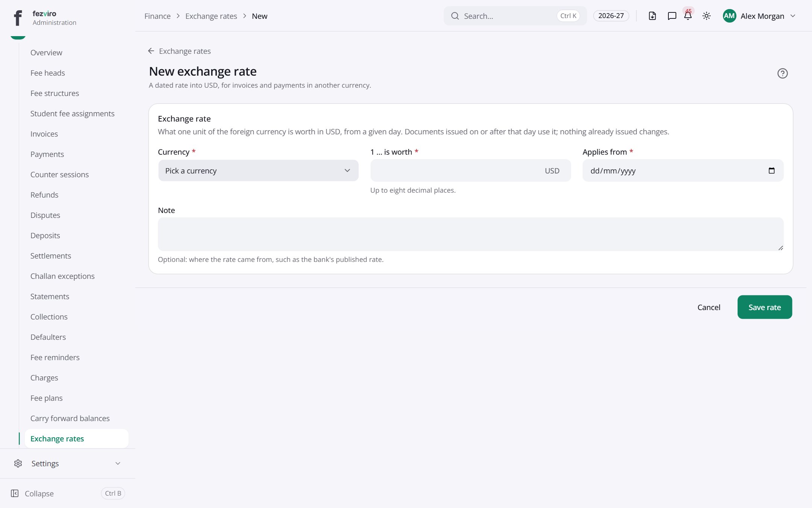Open the calendar picker icon in Applies from
Viewport: 812px width, 508px height.
(771, 170)
